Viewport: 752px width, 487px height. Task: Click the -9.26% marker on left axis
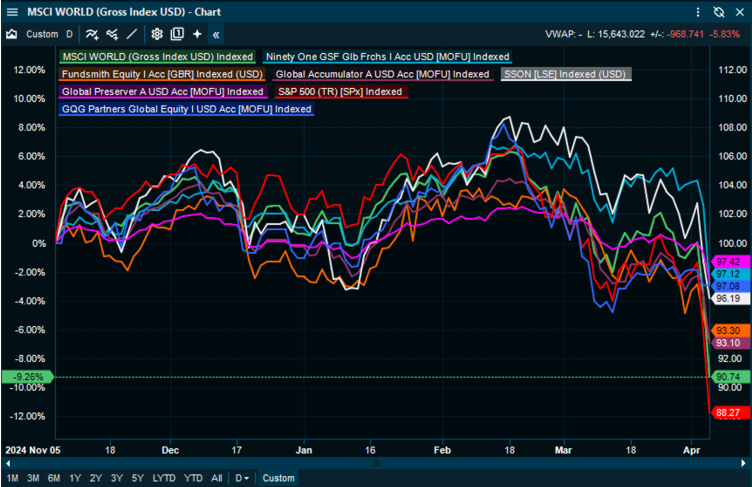(28, 377)
